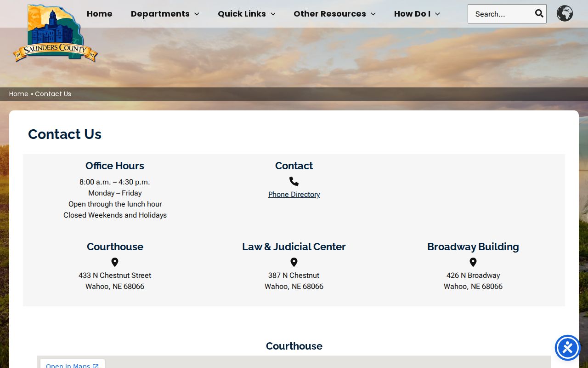The image size is (588, 368).
Task: Click the 387 N Chestnut address
Action: [x=294, y=276]
